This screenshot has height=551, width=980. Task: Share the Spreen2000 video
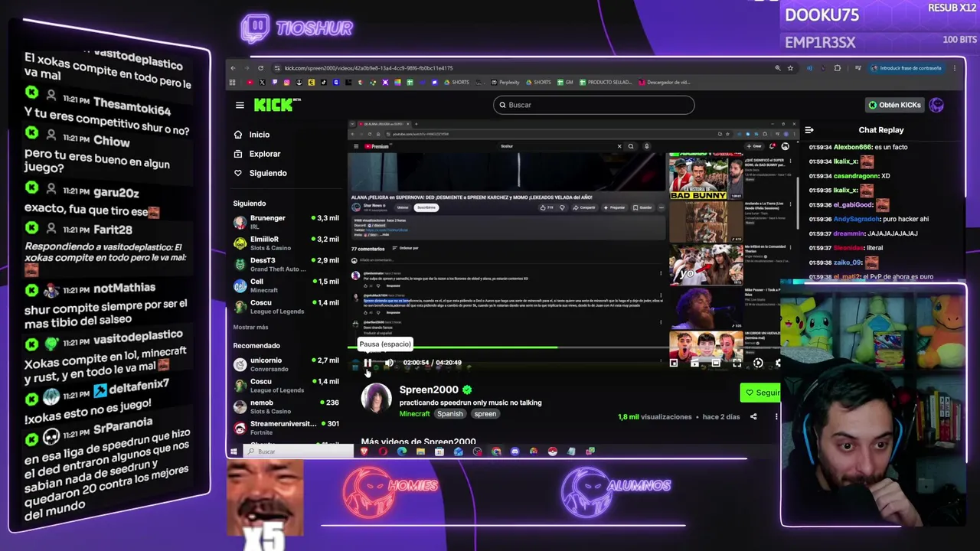coord(753,417)
